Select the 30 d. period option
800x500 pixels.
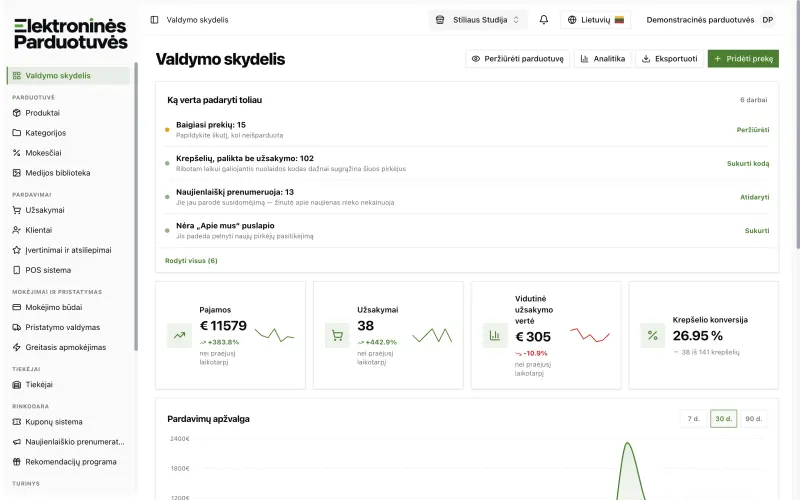click(723, 419)
